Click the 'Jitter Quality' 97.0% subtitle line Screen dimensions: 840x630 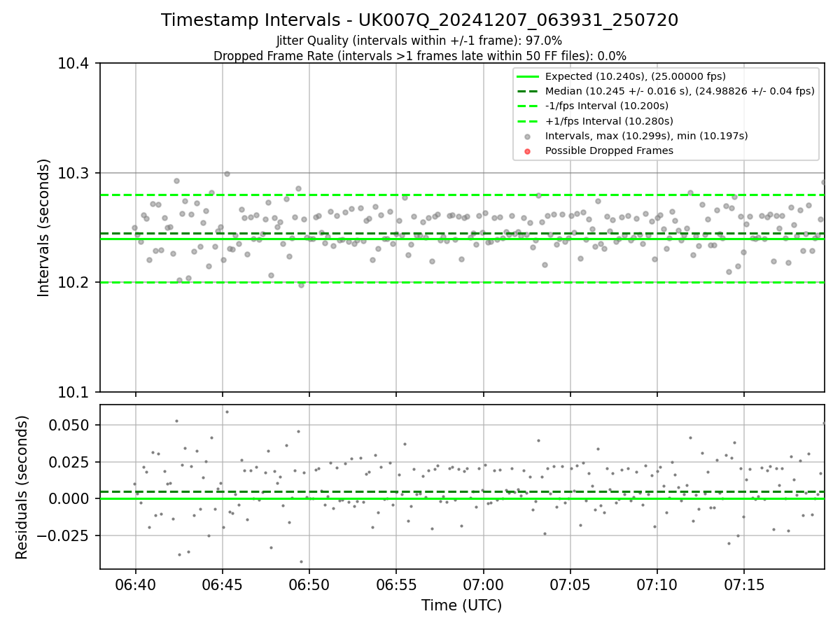420,41
